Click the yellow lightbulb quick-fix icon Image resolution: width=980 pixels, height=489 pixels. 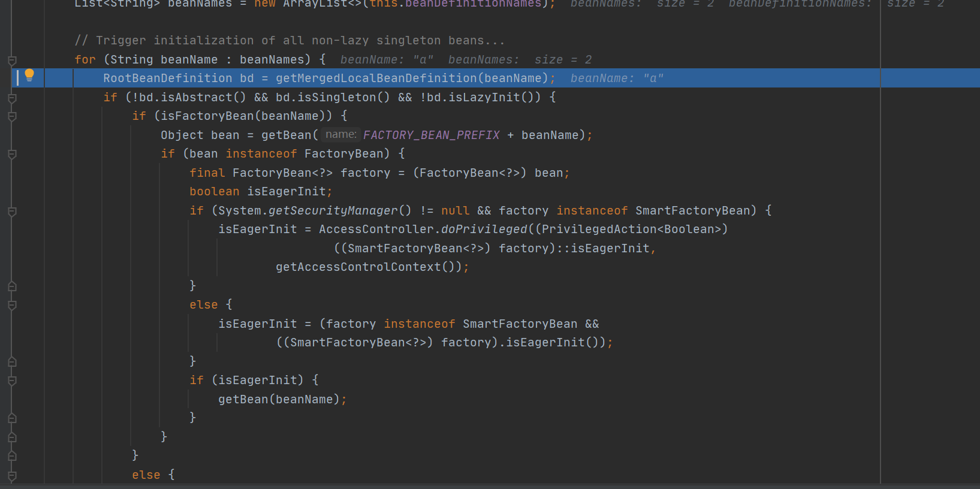pyautogui.click(x=29, y=76)
